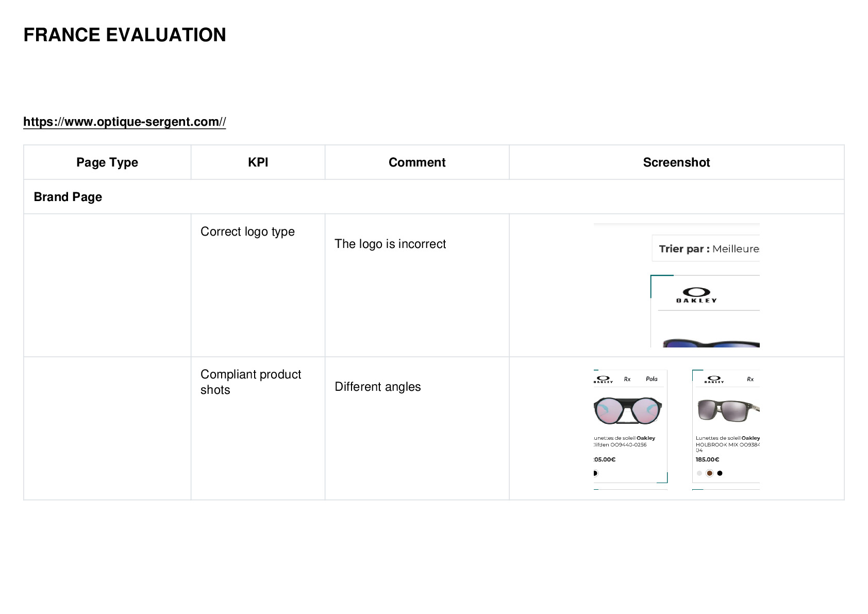Select the black color swatch on the Holbrook Mix card
Image resolution: width=868 pixels, height=614 pixels.
pyautogui.click(x=720, y=473)
